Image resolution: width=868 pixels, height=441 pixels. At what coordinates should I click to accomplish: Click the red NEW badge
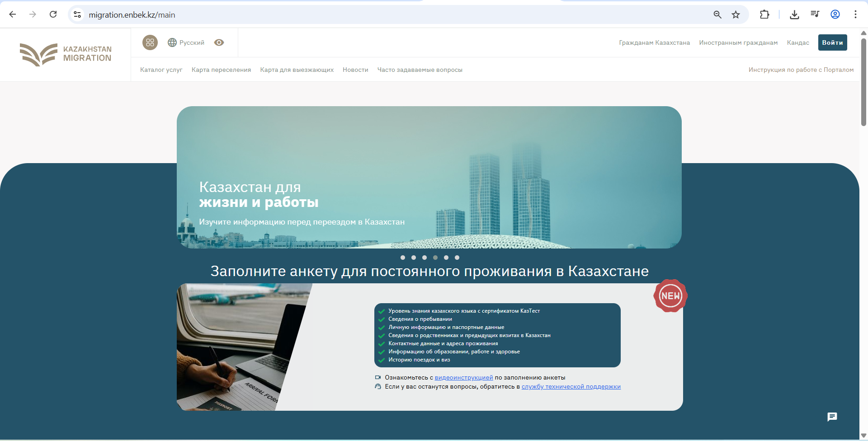(x=670, y=296)
